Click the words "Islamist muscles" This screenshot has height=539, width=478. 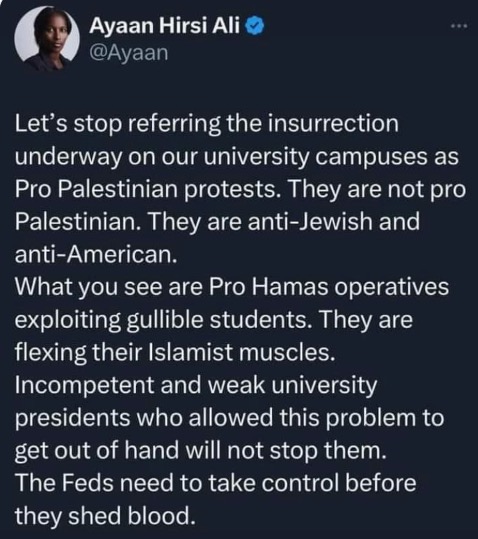(x=241, y=353)
